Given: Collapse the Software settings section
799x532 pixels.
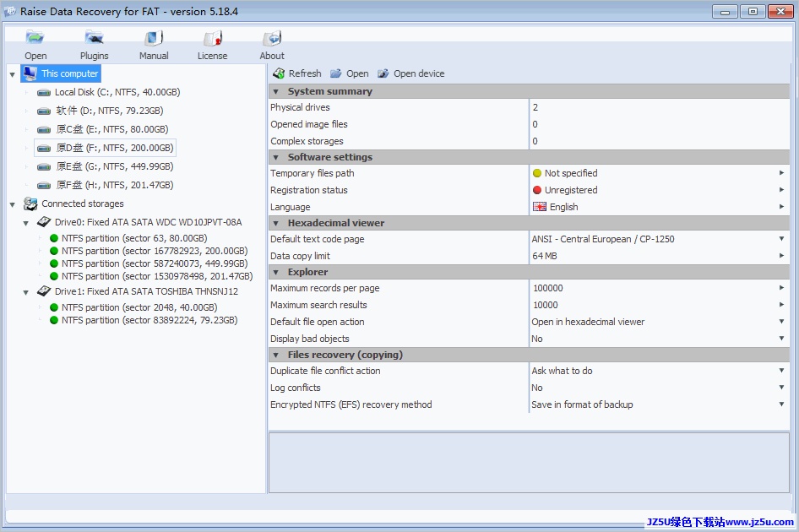Looking at the screenshot, I should (x=275, y=157).
